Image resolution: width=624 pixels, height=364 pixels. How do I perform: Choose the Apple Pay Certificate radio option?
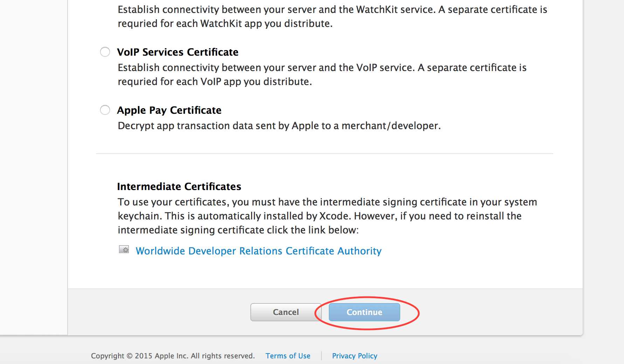tap(105, 110)
